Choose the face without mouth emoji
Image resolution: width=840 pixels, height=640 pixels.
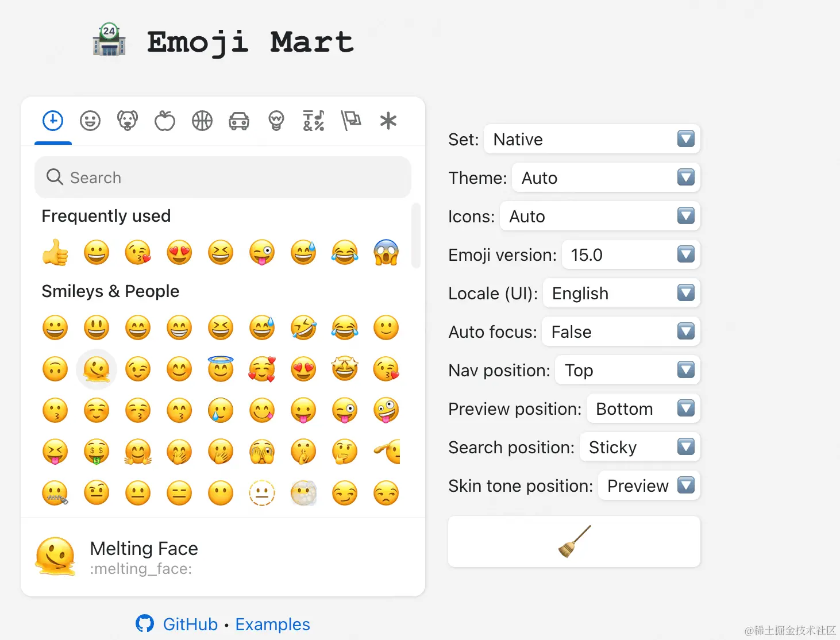pos(221,494)
